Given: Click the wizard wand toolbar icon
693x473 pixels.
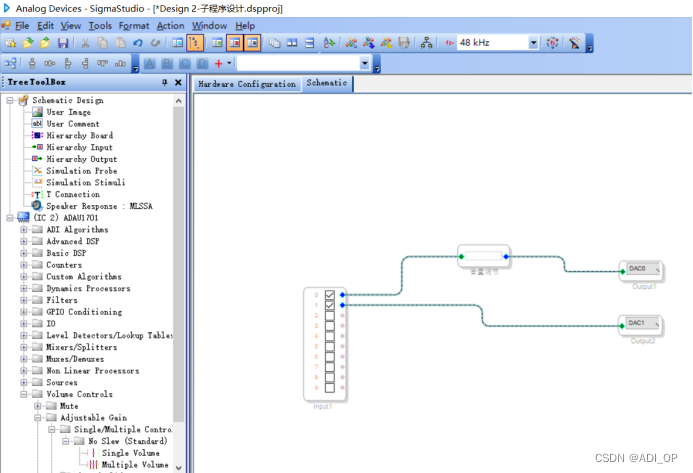Looking at the screenshot, I should [575, 43].
